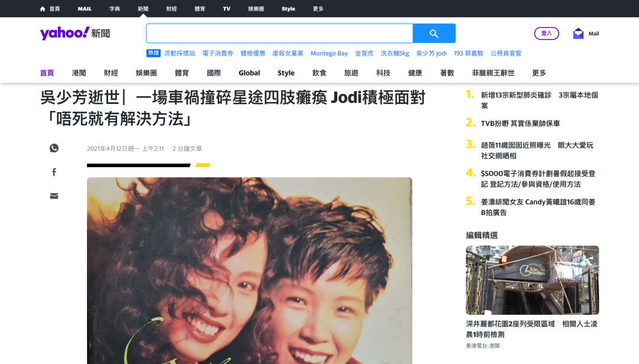Viewport: 639px width, 364px height.
Task: Click trending search 吳少芳 jodi
Action: (x=431, y=53)
